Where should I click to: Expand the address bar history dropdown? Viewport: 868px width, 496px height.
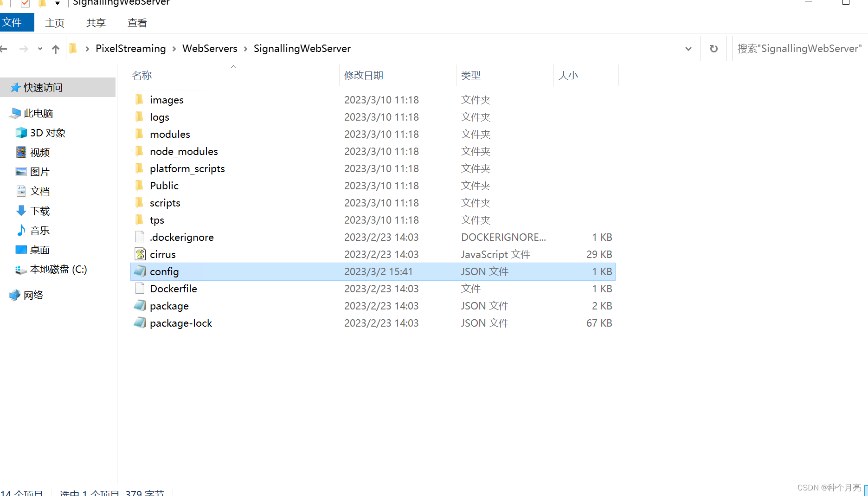coord(688,49)
